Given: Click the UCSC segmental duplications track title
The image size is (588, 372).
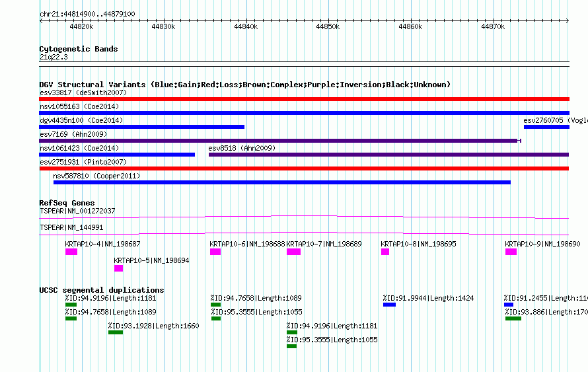Looking at the screenshot, I should (x=102, y=290).
